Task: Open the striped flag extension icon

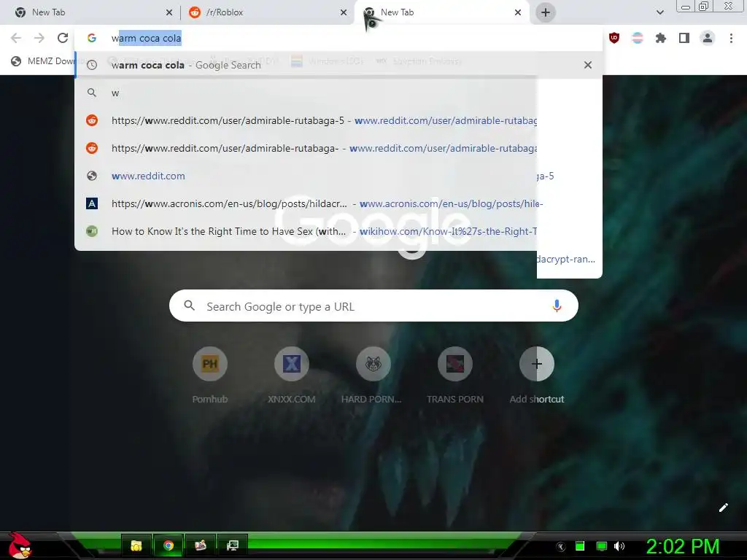Action: [x=638, y=38]
